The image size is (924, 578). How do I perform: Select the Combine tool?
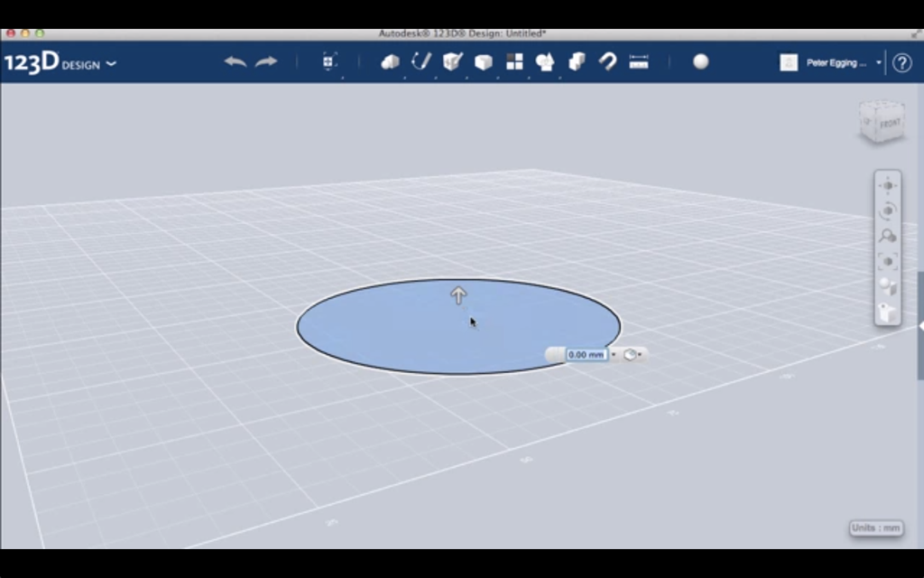pyautogui.click(x=545, y=61)
